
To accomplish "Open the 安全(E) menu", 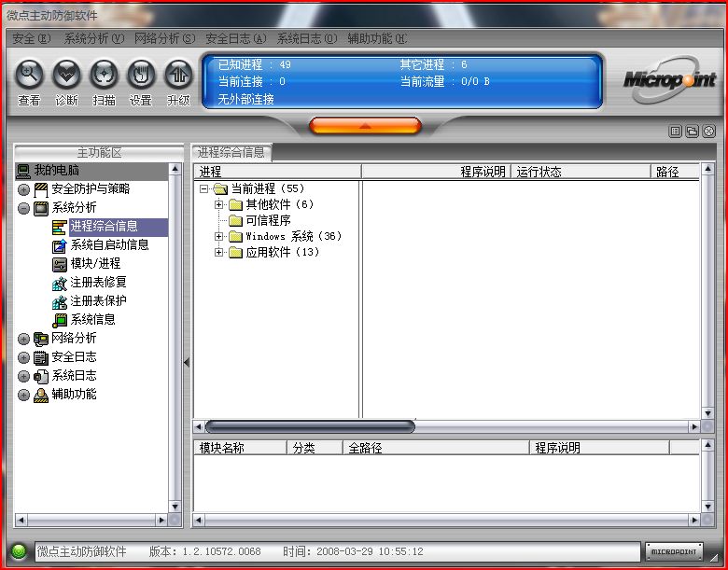I will point(31,38).
